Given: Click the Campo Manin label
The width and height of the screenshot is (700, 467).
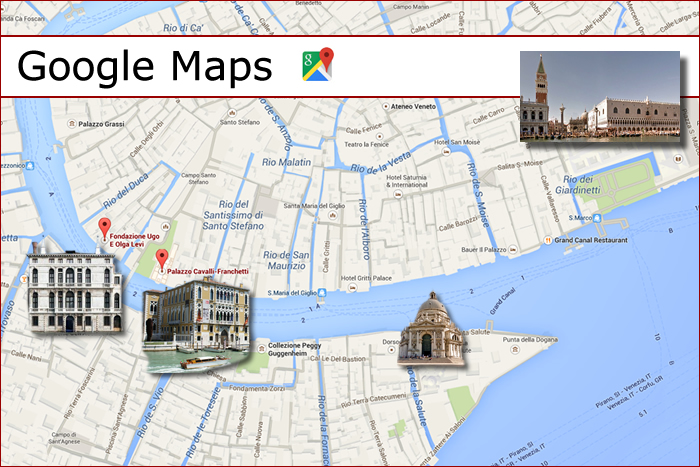Looking at the screenshot, I should 411,7.
